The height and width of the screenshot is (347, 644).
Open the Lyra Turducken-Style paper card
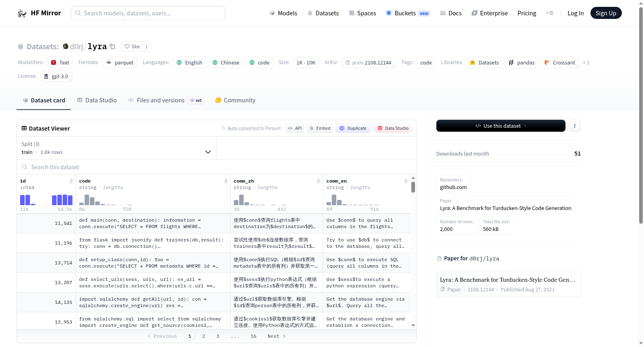tap(508, 284)
